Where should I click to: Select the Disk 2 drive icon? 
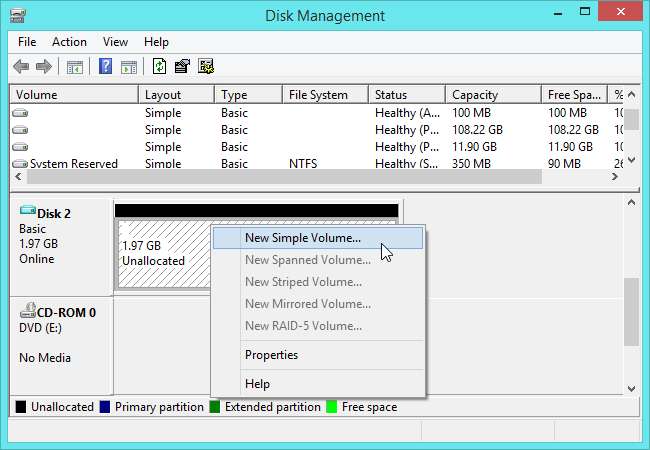27,210
